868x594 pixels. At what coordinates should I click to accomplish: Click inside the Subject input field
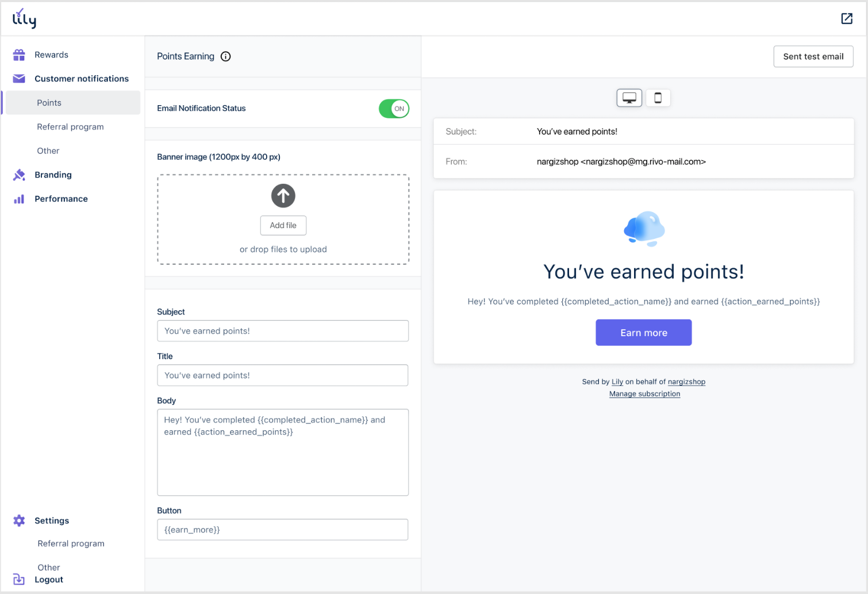(x=283, y=331)
